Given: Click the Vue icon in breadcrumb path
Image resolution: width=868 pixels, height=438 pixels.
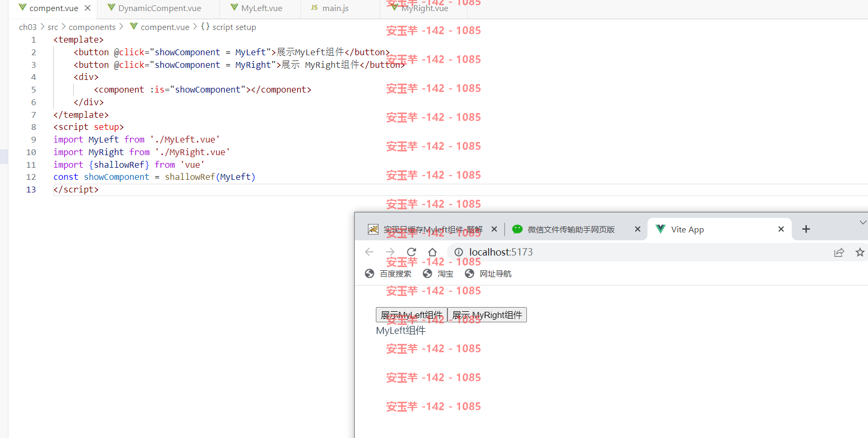Looking at the screenshot, I should point(134,27).
